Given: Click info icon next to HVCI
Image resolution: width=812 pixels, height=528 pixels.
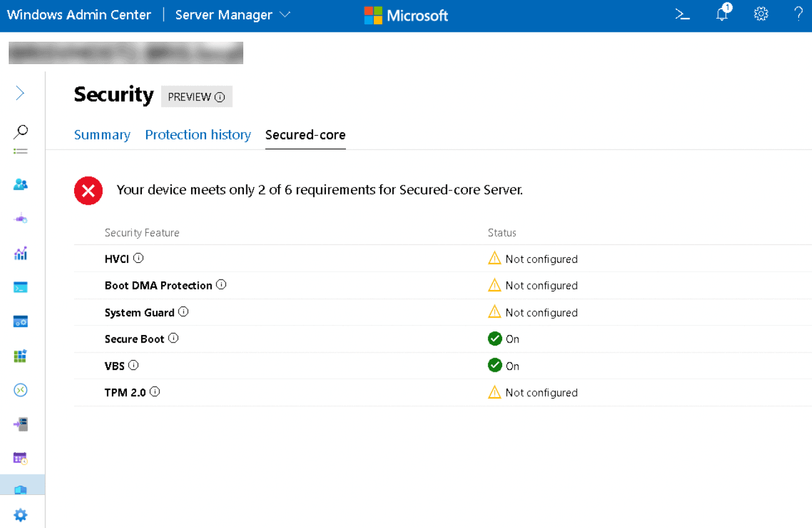Looking at the screenshot, I should (139, 258).
